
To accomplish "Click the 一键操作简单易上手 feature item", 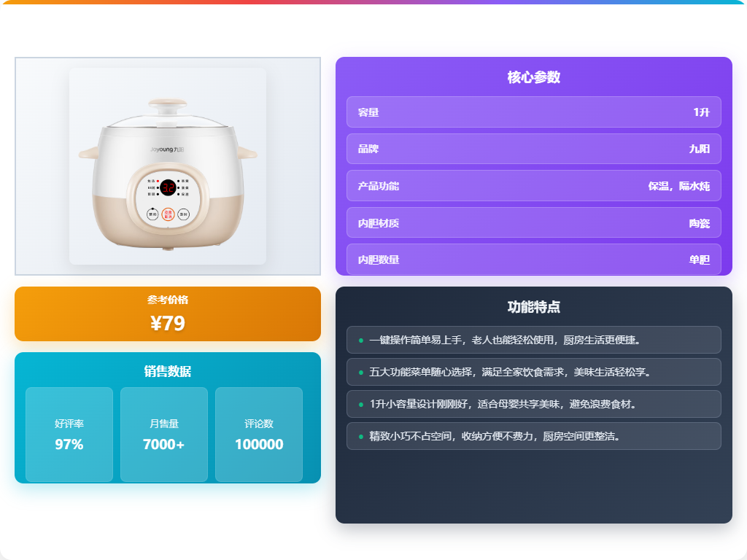I will tap(533, 340).
